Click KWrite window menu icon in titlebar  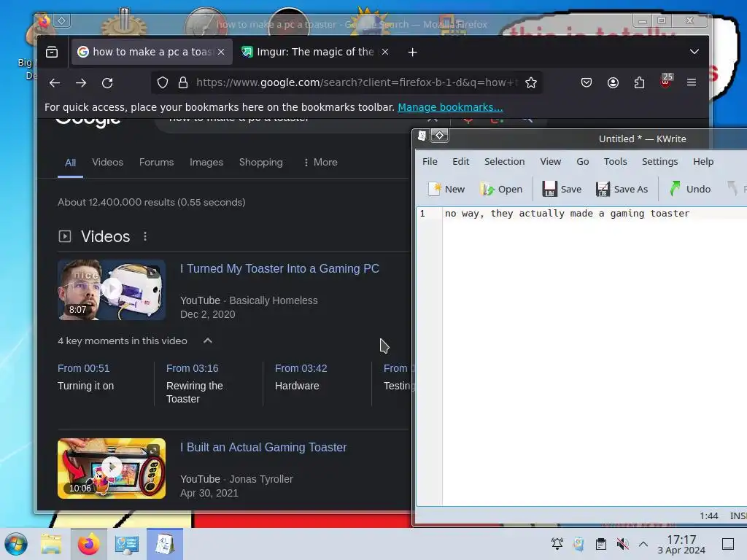point(422,136)
